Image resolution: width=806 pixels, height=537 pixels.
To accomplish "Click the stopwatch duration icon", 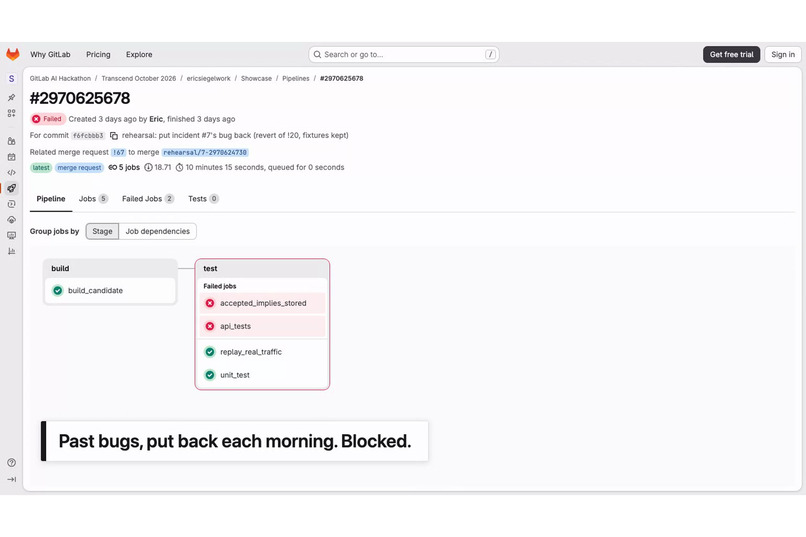I will 179,168.
